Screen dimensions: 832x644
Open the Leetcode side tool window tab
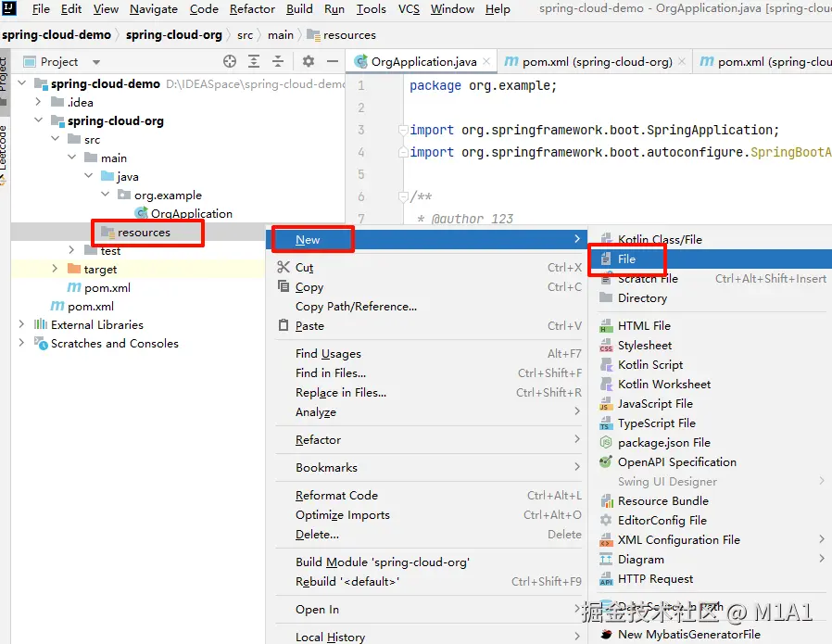pyautogui.click(x=4, y=154)
